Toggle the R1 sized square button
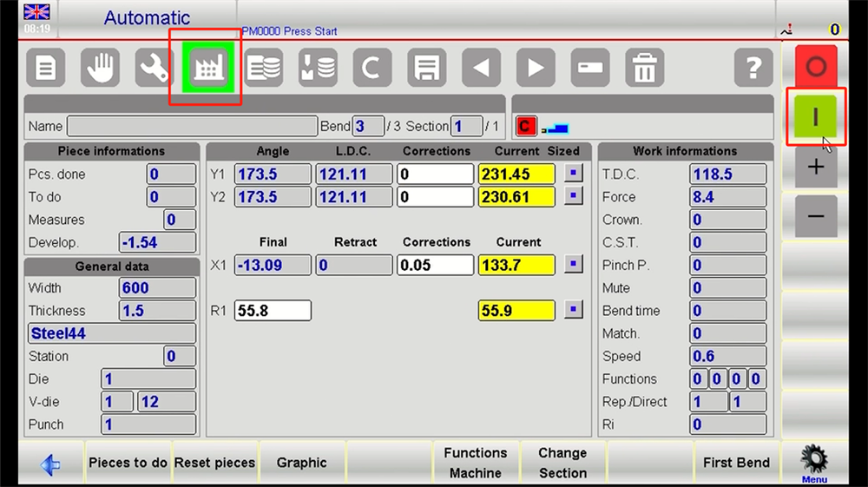The image size is (868, 487). pyautogui.click(x=573, y=310)
